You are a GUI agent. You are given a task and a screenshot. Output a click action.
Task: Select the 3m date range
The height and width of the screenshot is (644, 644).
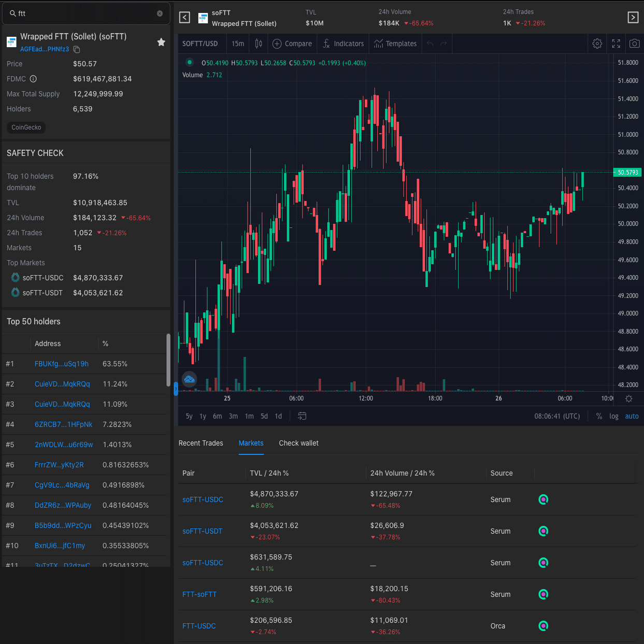coord(233,417)
